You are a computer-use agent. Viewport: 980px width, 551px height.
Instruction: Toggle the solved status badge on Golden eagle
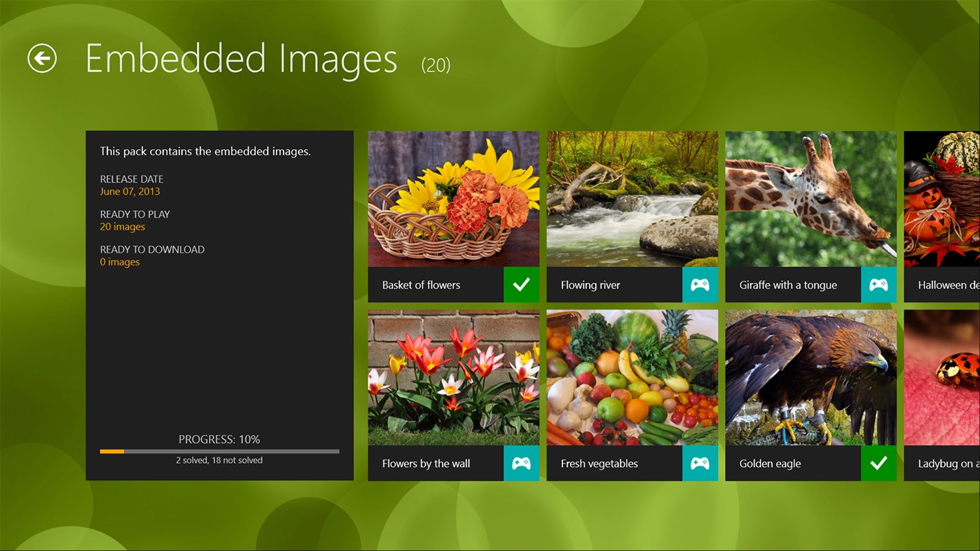pyautogui.click(x=878, y=463)
